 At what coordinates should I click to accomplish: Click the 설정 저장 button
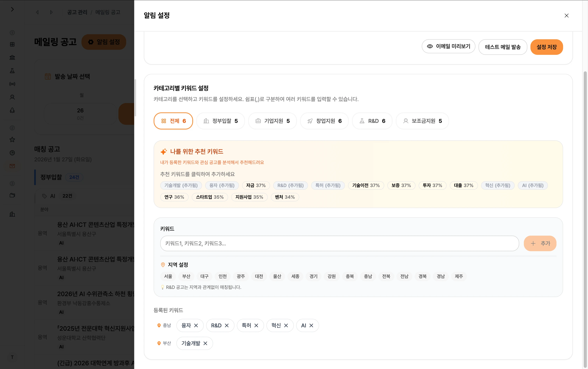coord(547,47)
